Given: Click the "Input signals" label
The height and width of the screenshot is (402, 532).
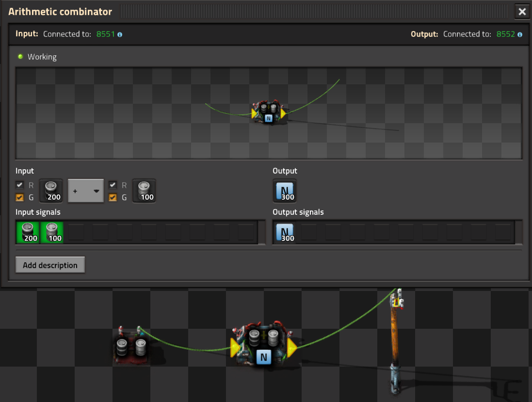Looking at the screenshot, I should point(38,212).
